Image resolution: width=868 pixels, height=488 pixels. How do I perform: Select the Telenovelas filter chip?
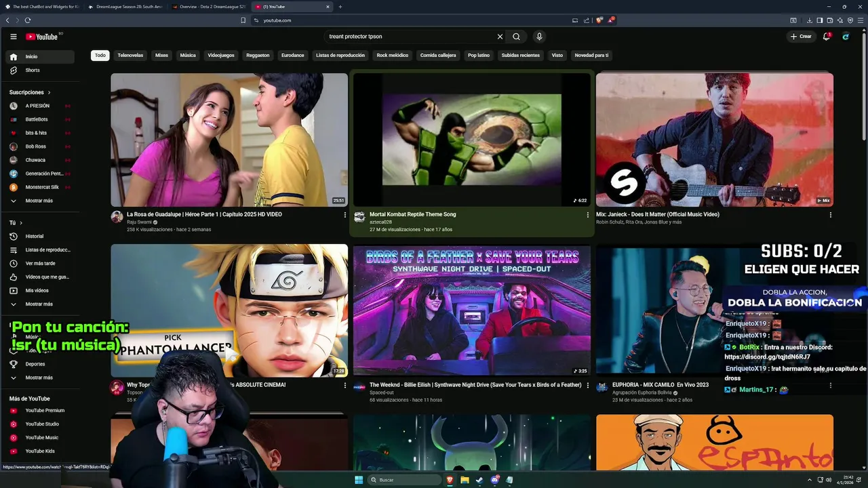(x=130, y=56)
